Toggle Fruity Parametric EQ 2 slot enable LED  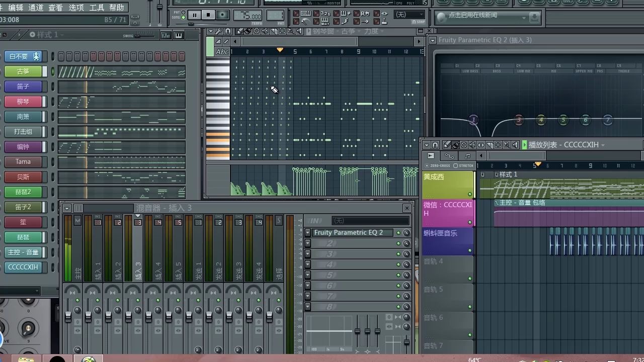(x=398, y=233)
